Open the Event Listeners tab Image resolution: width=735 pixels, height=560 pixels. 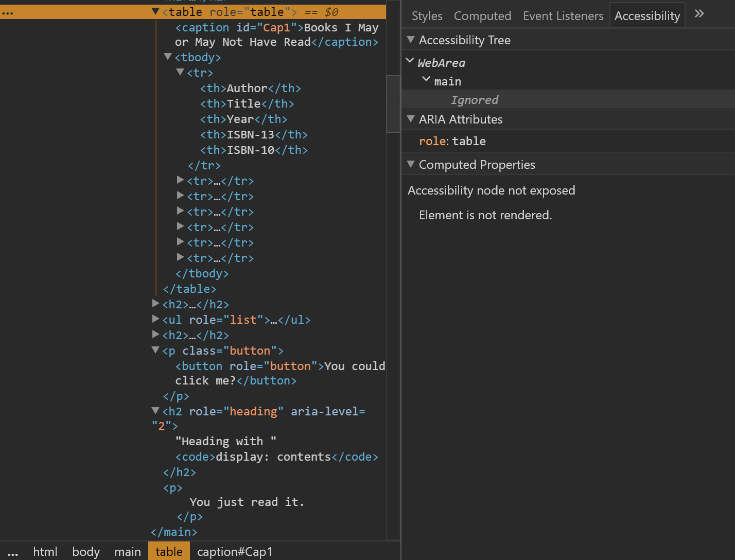tap(563, 16)
